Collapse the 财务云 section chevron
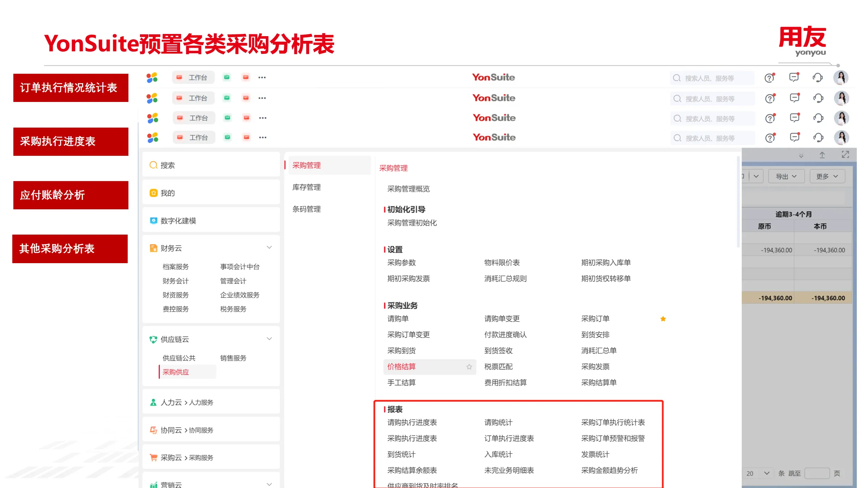The image size is (868, 488). pos(269,248)
